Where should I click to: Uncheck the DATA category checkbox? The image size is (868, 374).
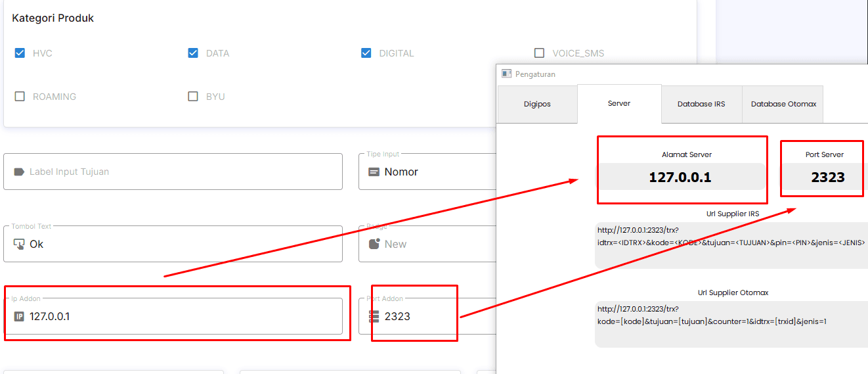[193, 53]
